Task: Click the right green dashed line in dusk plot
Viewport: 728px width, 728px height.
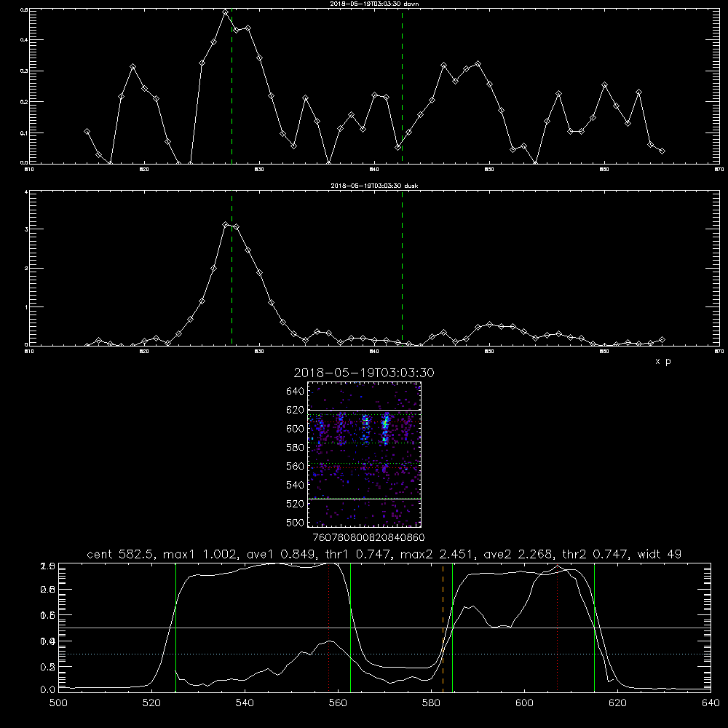Action: (x=402, y=269)
